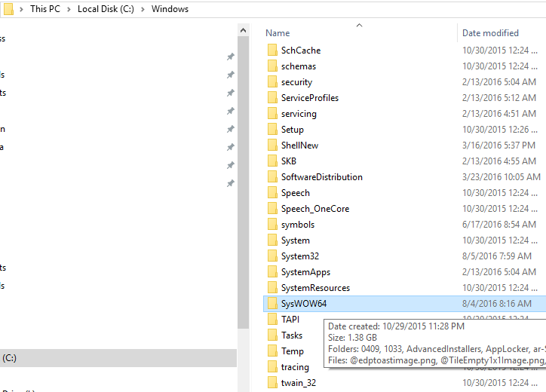Click the date 6/17/2016 8:54 AM for symbols
Screen dimensions: 546x392
pos(499,225)
